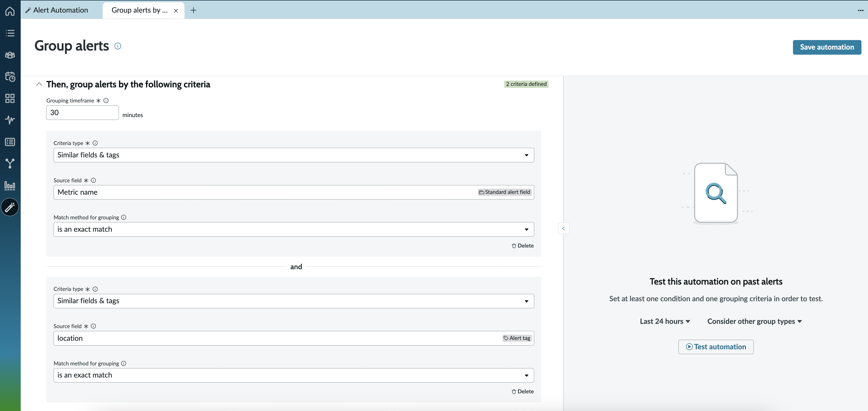Open the dashboard grid sidebar icon

click(x=10, y=98)
